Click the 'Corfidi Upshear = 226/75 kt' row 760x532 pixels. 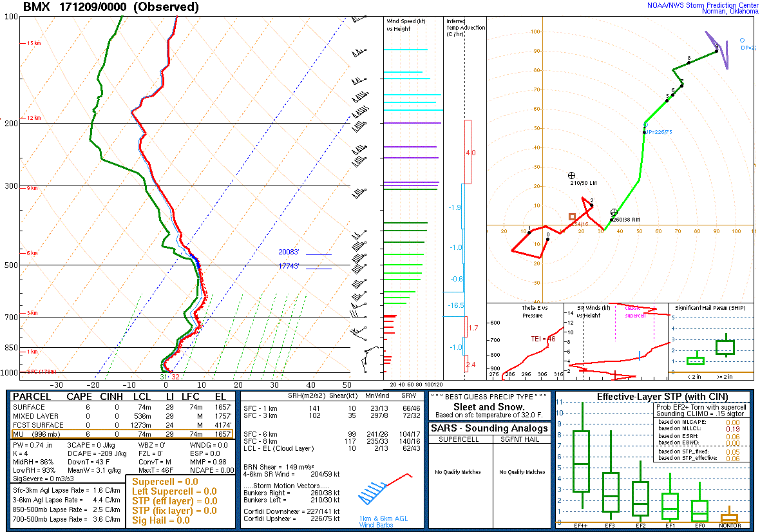coord(291,518)
